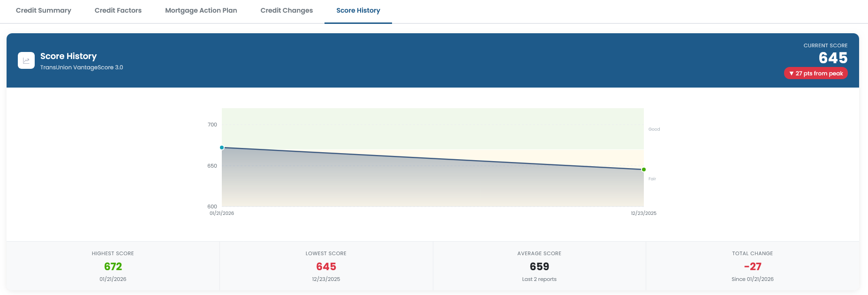Screen dimensions: 868x295
Task: Click the Average Score 659 stat
Action: [539, 266]
